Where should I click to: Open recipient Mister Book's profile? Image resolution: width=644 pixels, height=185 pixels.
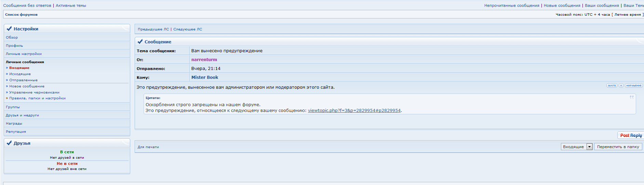[204, 77]
